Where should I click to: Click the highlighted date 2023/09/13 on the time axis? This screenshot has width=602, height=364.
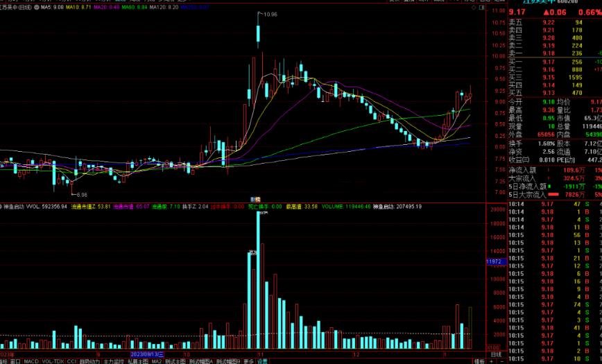coord(147,354)
